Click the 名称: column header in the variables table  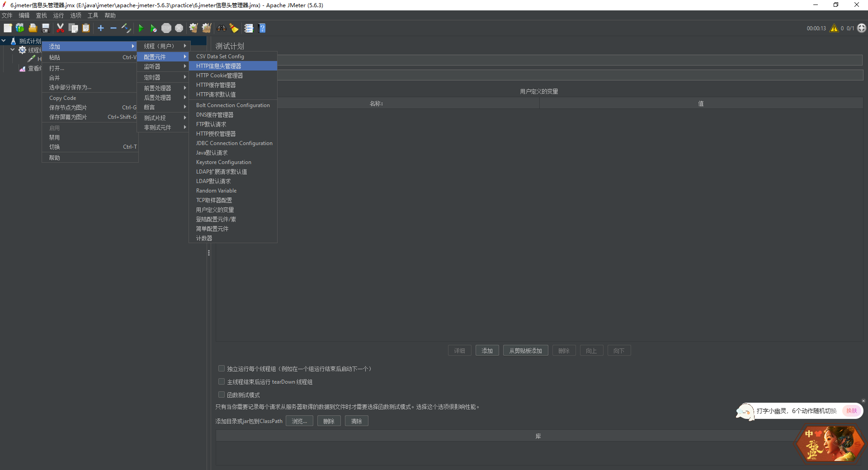(x=377, y=103)
